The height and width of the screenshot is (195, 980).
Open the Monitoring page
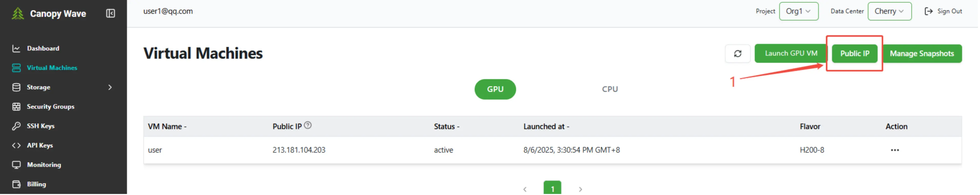tap(44, 165)
